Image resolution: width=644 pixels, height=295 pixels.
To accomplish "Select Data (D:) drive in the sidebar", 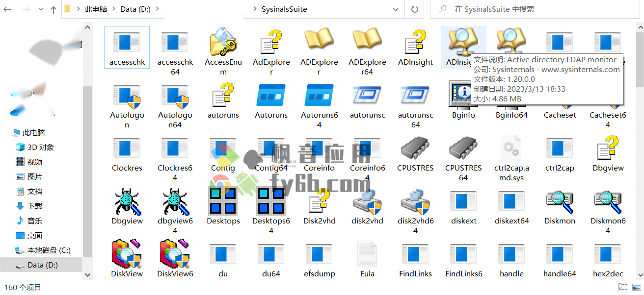I will click(41, 265).
